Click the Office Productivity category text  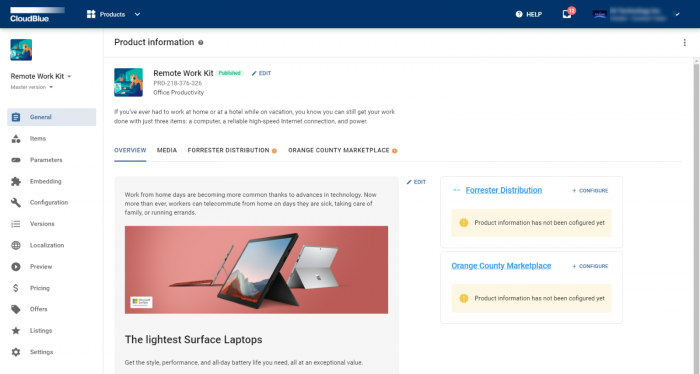click(x=179, y=92)
